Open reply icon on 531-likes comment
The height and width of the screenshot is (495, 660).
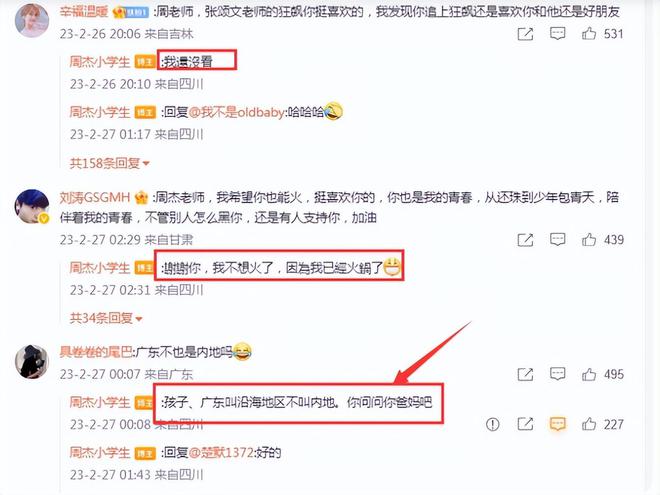[x=557, y=34]
